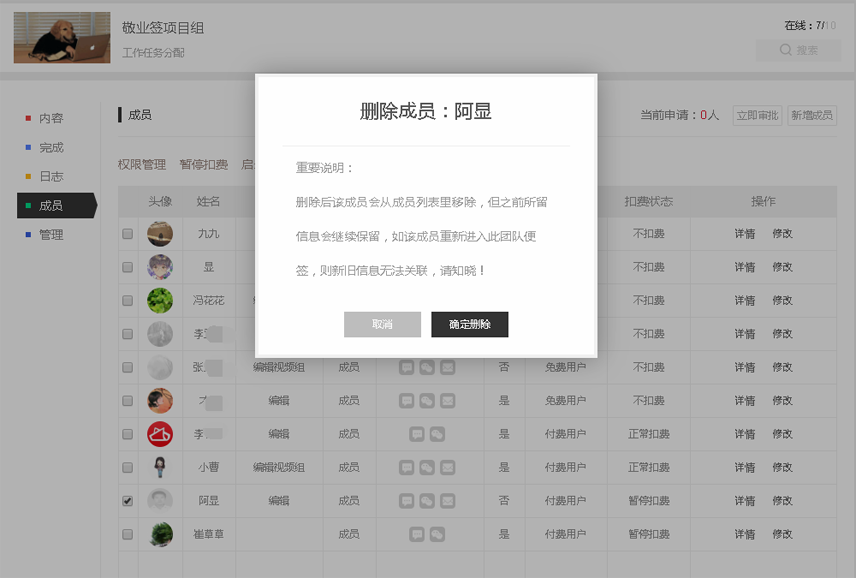Click 修改 for 小曹
This screenshot has height=578, width=856.
[x=782, y=468]
